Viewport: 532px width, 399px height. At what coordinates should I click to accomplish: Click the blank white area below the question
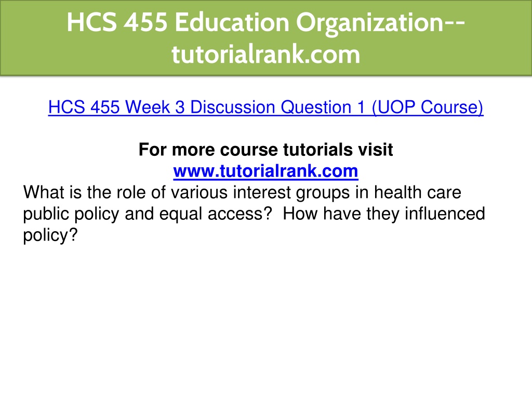(x=265, y=319)
